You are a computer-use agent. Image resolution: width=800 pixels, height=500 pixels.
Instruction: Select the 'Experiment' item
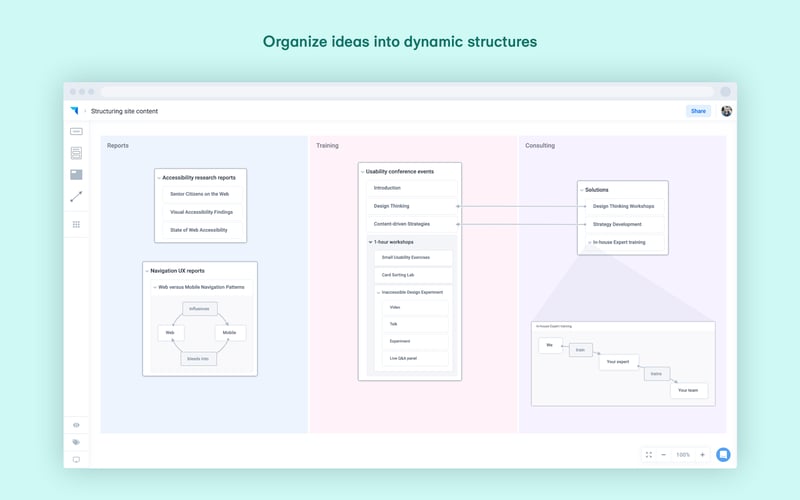[x=415, y=341]
